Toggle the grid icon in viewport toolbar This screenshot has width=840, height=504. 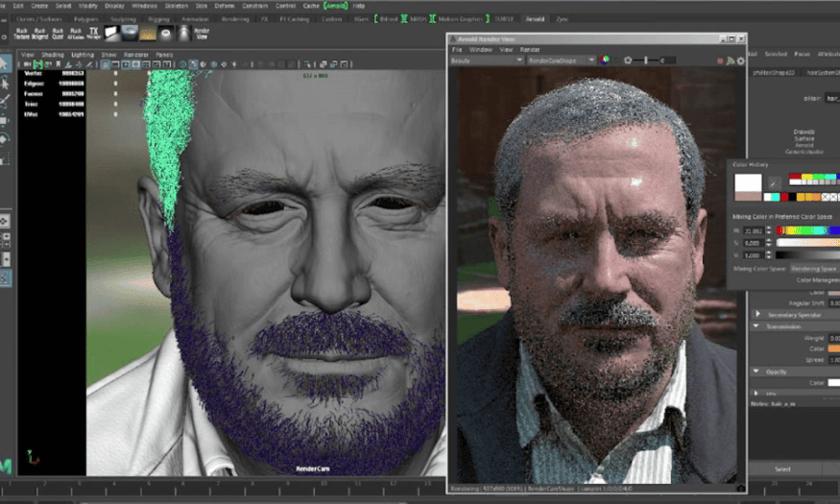105,64
